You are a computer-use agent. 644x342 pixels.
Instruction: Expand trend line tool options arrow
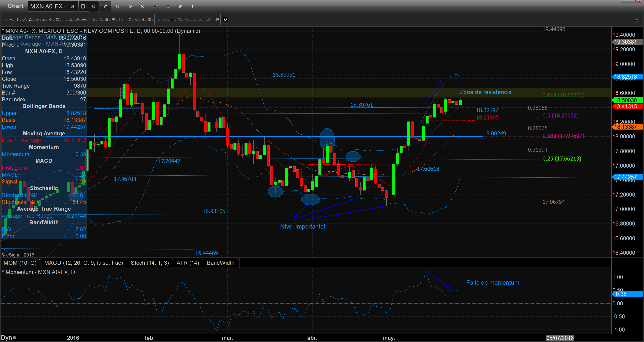(x=7, y=21)
